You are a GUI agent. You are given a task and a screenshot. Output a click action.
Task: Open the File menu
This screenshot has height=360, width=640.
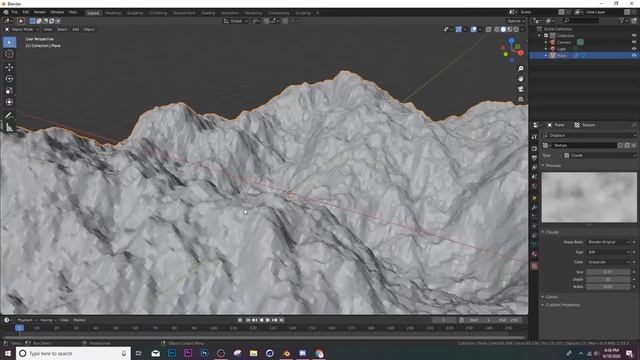15,12
